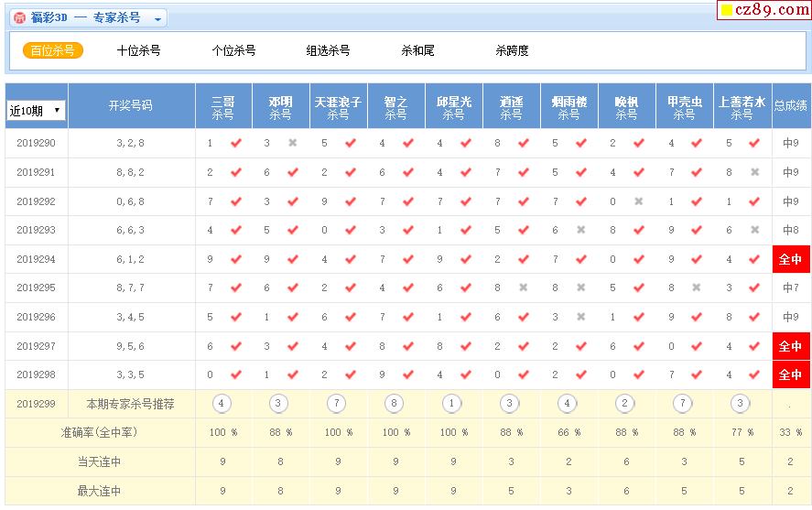The width and height of the screenshot is (812, 510).
Task: Click the 中7 result in row 2019295
Action: point(791,288)
